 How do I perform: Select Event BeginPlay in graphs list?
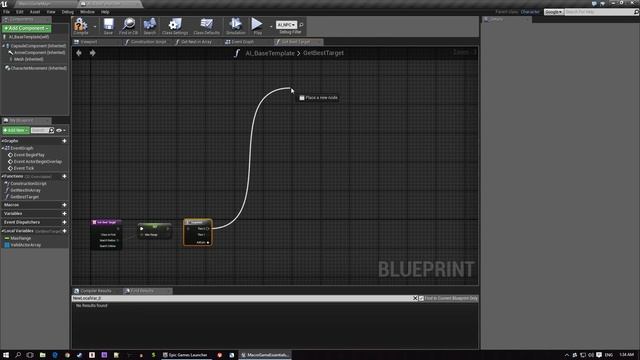[29, 155]
